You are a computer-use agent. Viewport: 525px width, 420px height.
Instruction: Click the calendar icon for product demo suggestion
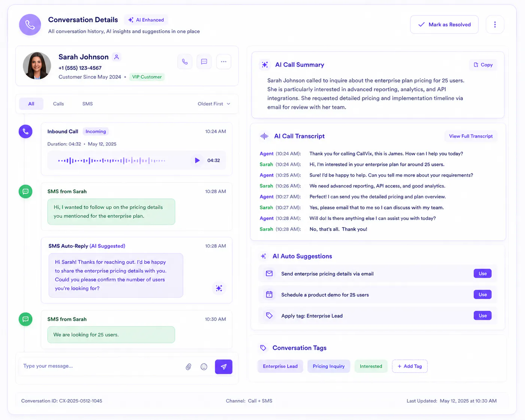coord(269,295)
